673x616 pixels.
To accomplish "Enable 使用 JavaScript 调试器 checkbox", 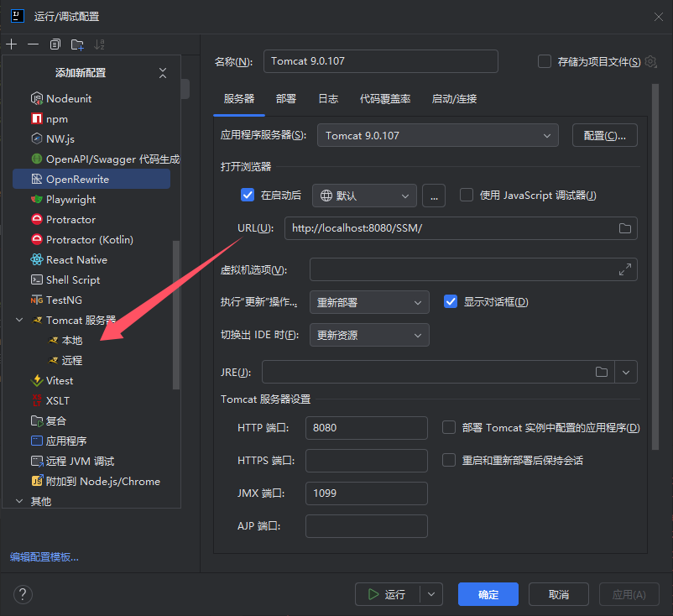I will pos(467,196).
